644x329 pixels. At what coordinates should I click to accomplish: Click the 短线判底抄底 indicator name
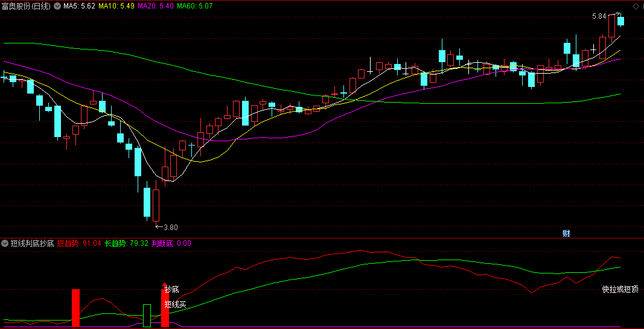(x=33, y=243)
